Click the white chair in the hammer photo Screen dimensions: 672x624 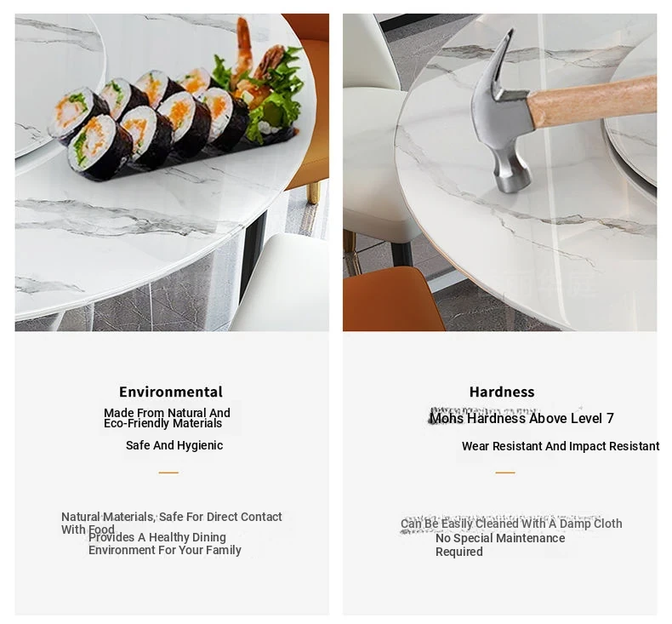pyautogui.click(x=375, y=158)
